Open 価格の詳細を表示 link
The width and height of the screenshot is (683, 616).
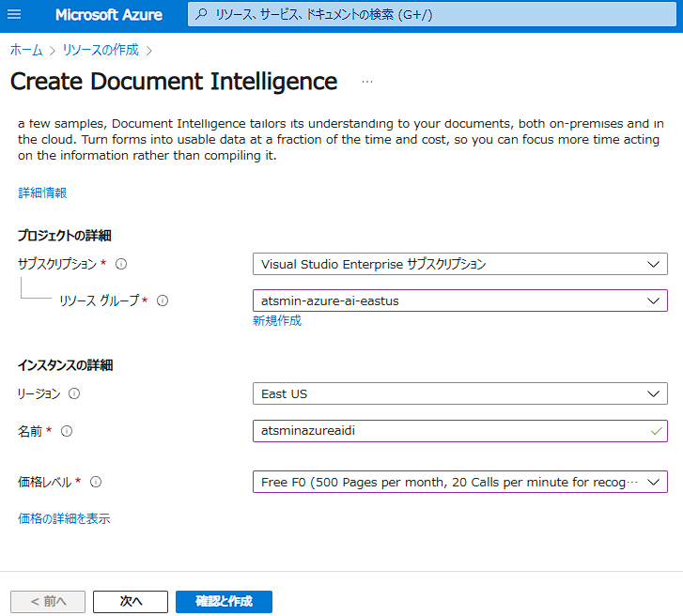coord(64,518)
